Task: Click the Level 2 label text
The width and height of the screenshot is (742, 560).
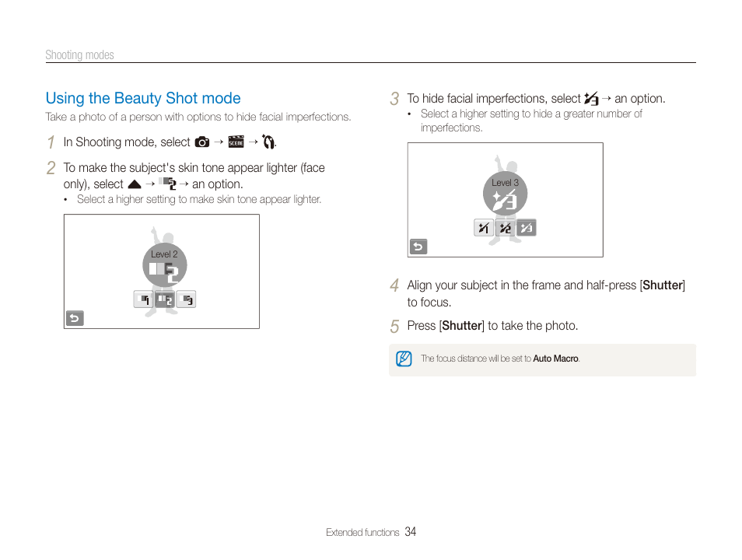Action: tap(164, 254)
